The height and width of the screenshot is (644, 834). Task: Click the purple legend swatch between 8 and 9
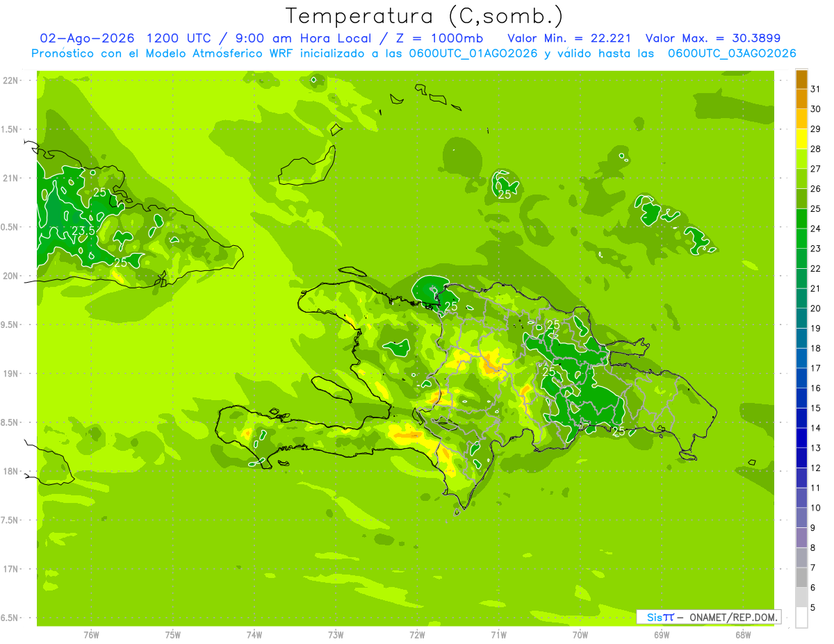coord(801,538)
